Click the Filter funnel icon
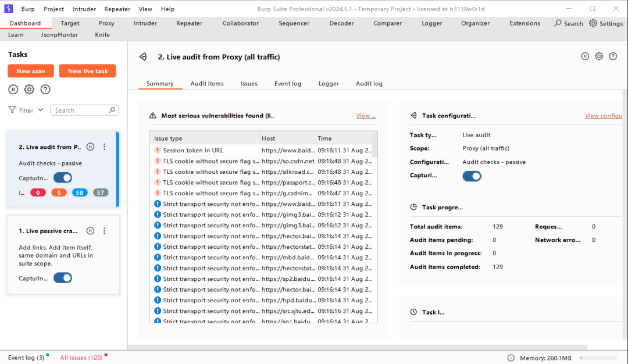The width and height of the screenshot is (628, 364). click(12, 110)
